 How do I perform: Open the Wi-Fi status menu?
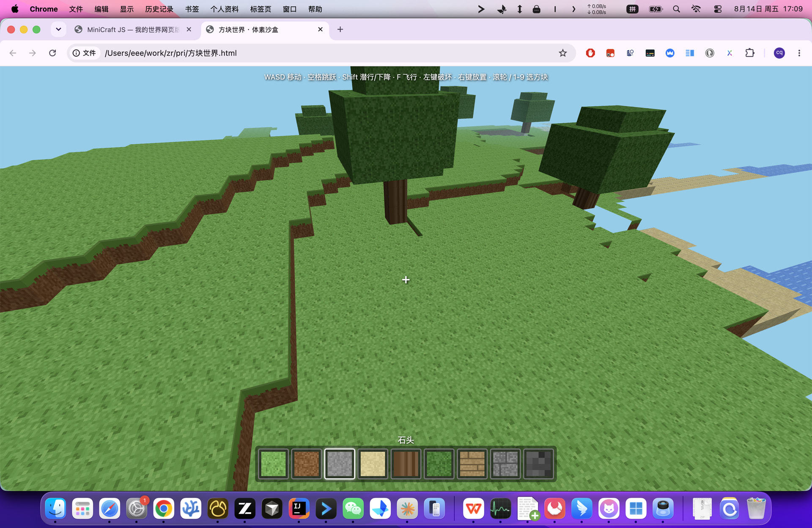pyautogui.click(x=696, y=9)
